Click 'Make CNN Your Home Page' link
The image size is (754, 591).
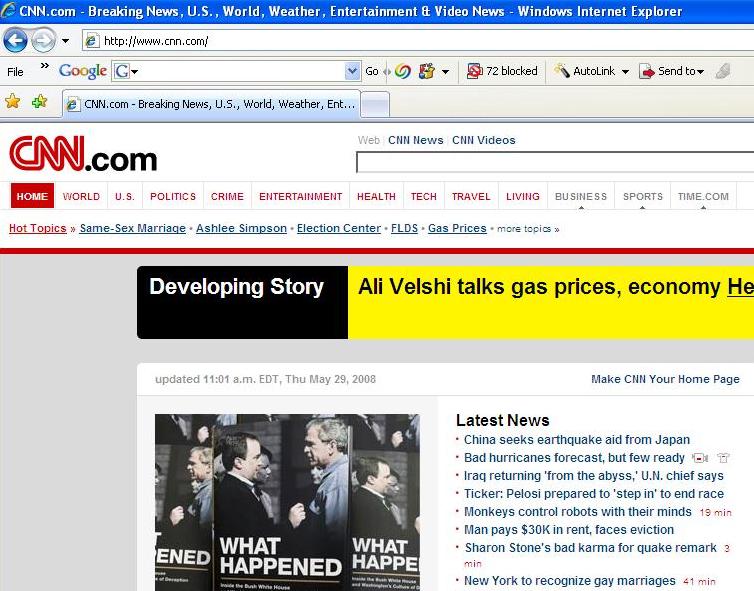[x=665, y=379]
